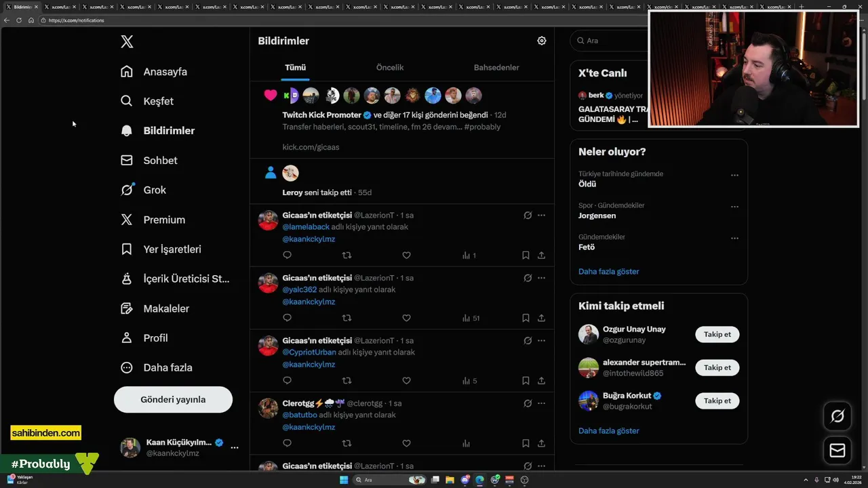This screenshot has width=868, height=488.
Task: Click browser address bar x.com/notifications
Action: pyautogui.click(x=76, y=20)
